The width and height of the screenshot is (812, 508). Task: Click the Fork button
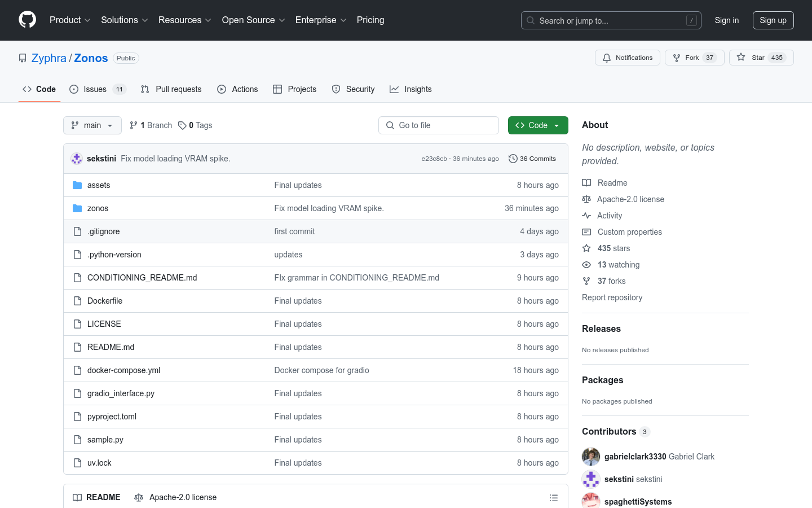coord(694,58)
